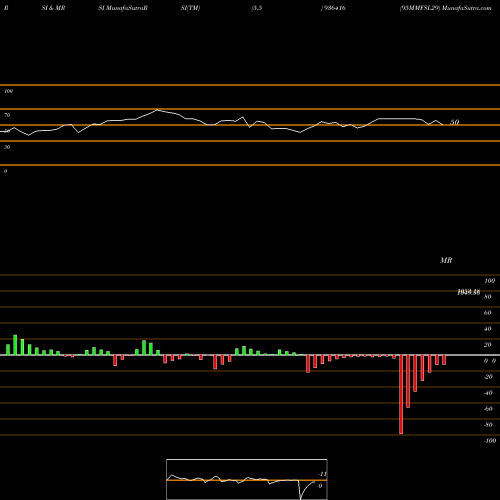Click the "(95MMFSL29) MunafaSutra.com" title text
The image size is (500, 500).
(x=446, y=8)
